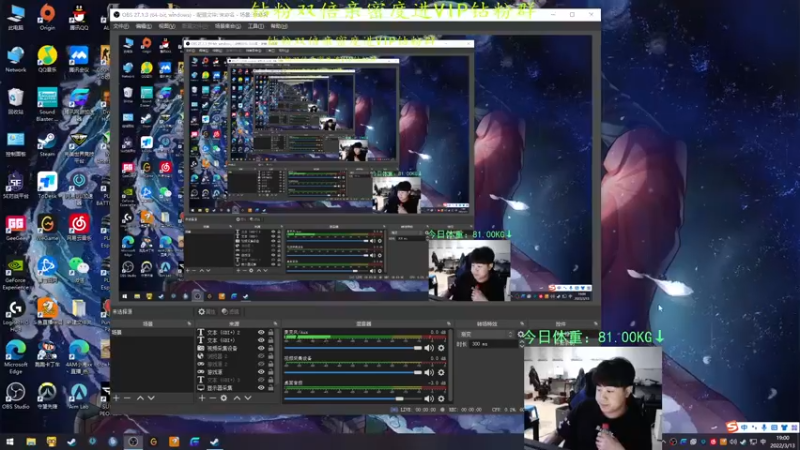
Task: Open WeChat green bubble desktop icon
Action: tap(79, 269)
